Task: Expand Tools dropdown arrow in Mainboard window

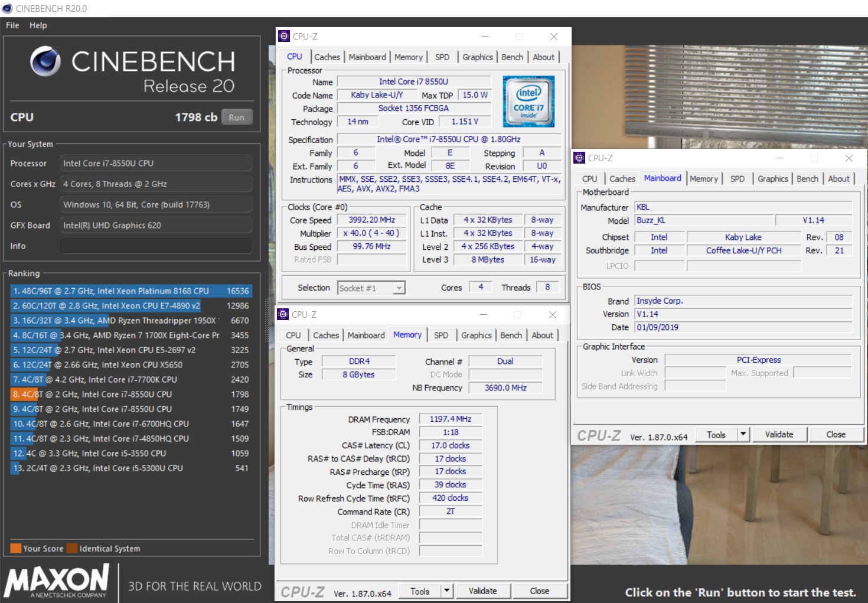Action: 743,434
